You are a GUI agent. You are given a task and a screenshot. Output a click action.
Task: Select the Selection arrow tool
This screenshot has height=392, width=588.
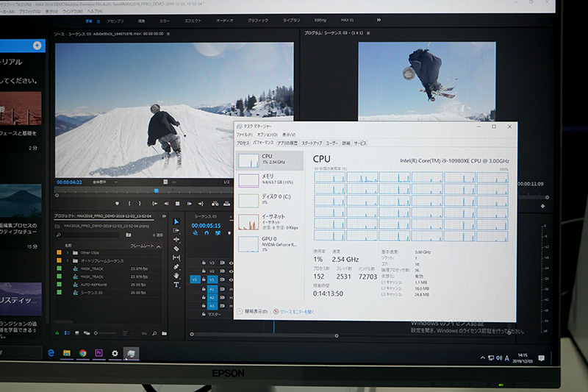(176, 221)
